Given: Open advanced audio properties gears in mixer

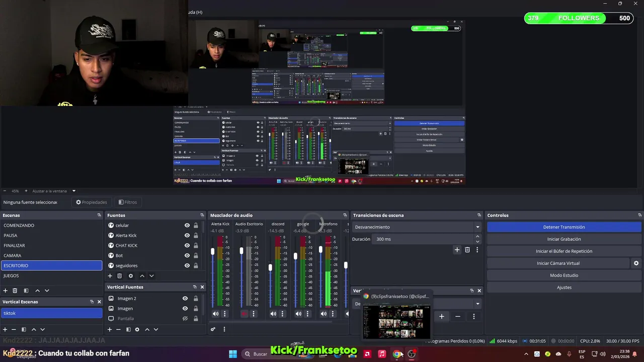Looking at the screenshot, I should point(213,329).
